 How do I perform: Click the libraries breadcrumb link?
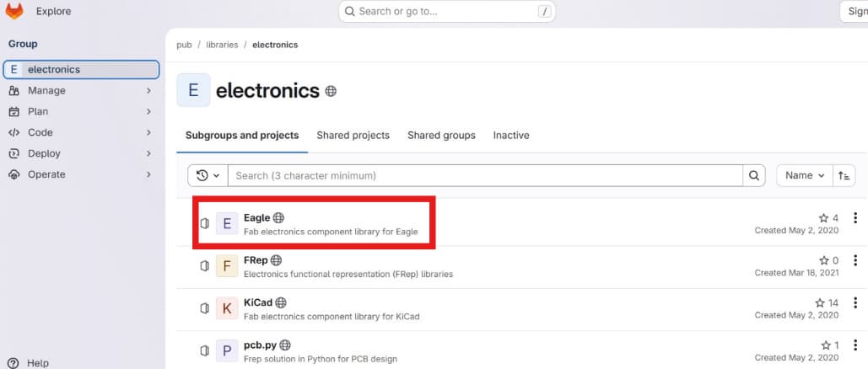222,45
